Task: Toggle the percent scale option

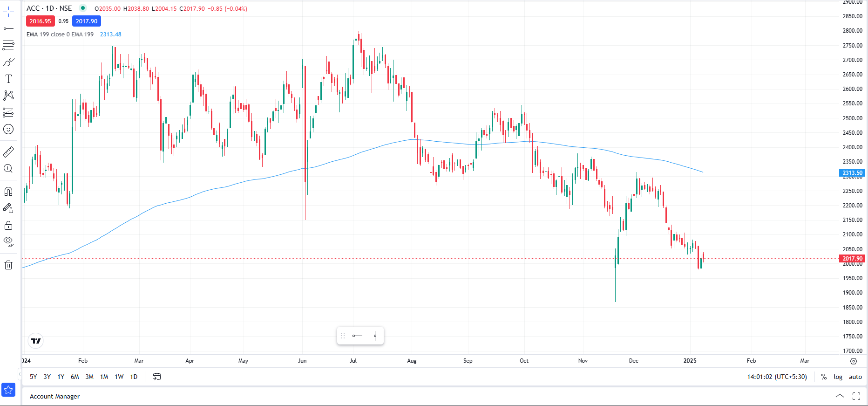Action: coord(823,377)
